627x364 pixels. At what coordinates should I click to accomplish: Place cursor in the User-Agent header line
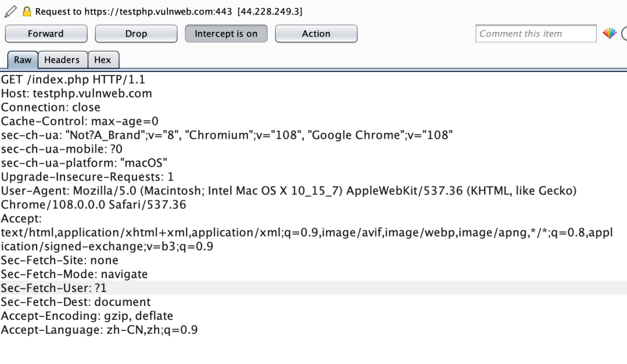tap(232, 191)
